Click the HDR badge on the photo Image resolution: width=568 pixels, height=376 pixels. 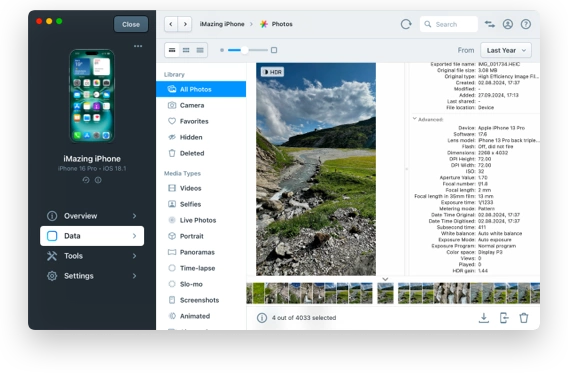pos(272,72)
